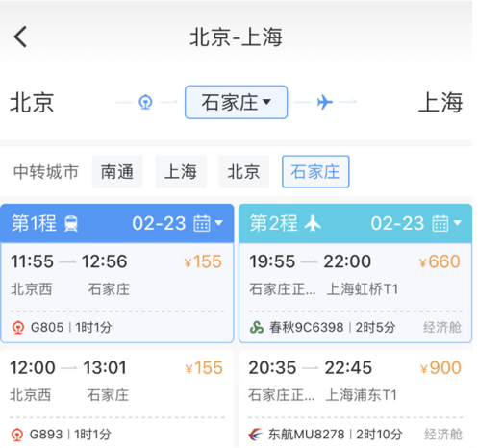
Task: Open the calendar for 第2程 date
Action: pos(440,223)
